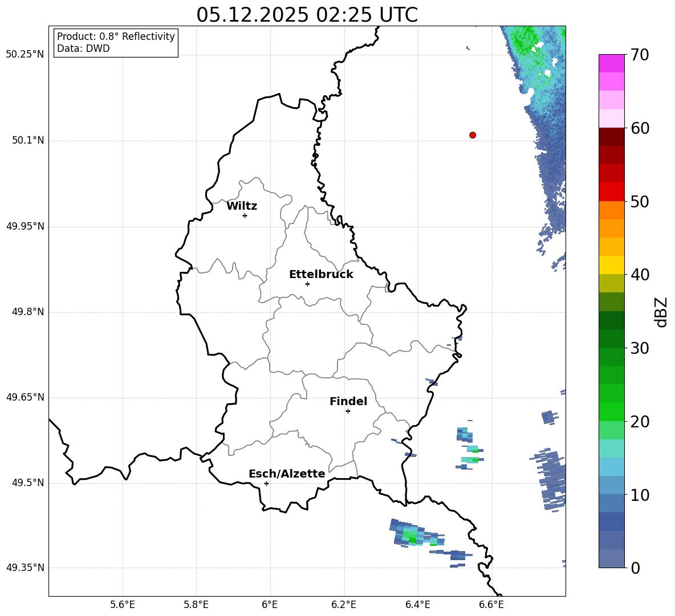675x616 pixels.
Task: Click the Product: 0.8° Reflectivity label
Action: 116,36
